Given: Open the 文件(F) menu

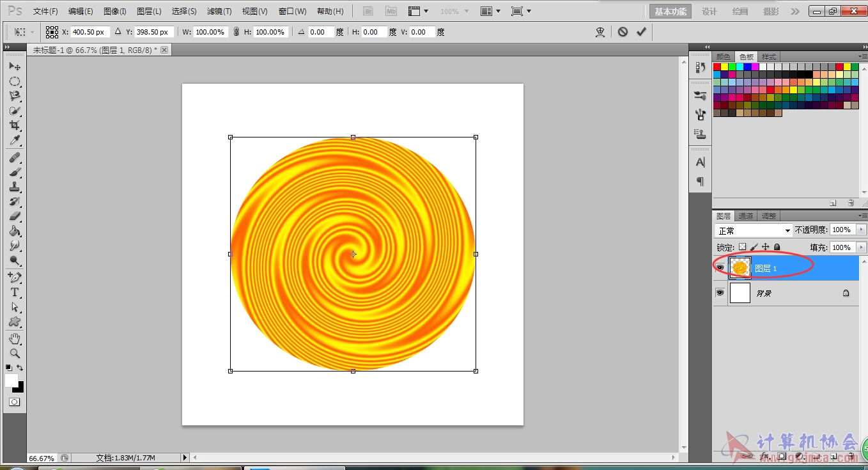Looking at the screenshot, I should [45, 12].
